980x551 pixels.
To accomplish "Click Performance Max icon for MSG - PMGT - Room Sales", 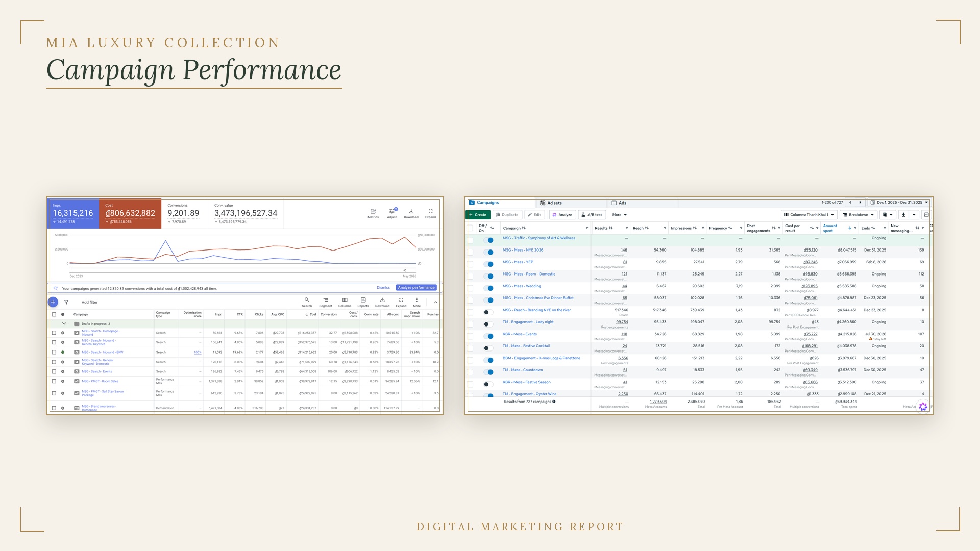I will click(x=77, y=381).
